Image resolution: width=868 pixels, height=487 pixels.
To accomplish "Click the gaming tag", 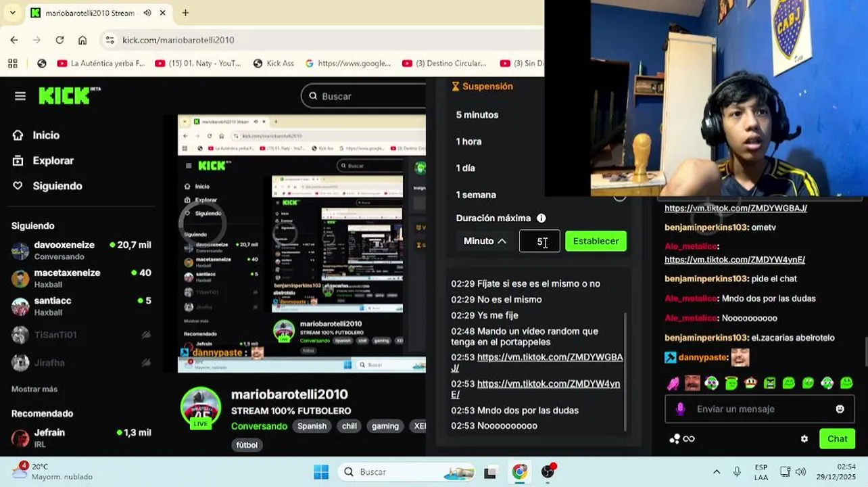I will pos(385,426).
